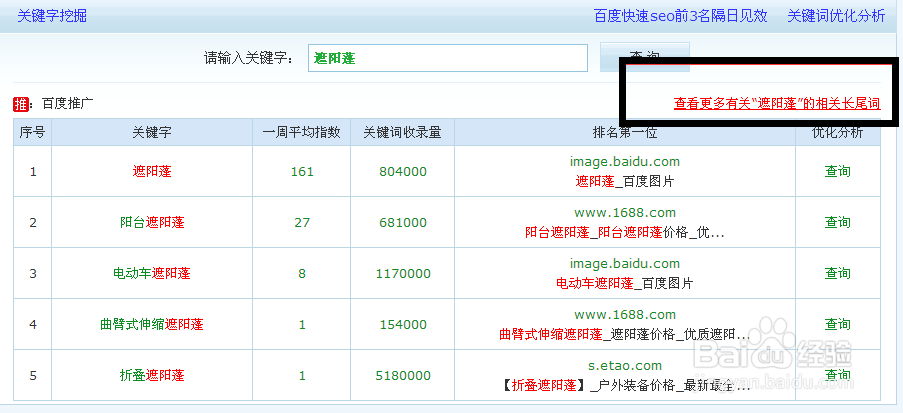Click the count value 154000
The width and height of the screenshot is (903, 413).
coord(403,324)
